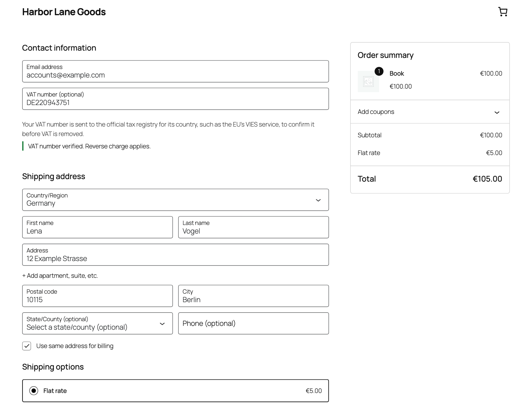Screen dimensions: 532x405
Task: Click the Flat rate €5.00 in order summary
Action: [x=494, y=153]
